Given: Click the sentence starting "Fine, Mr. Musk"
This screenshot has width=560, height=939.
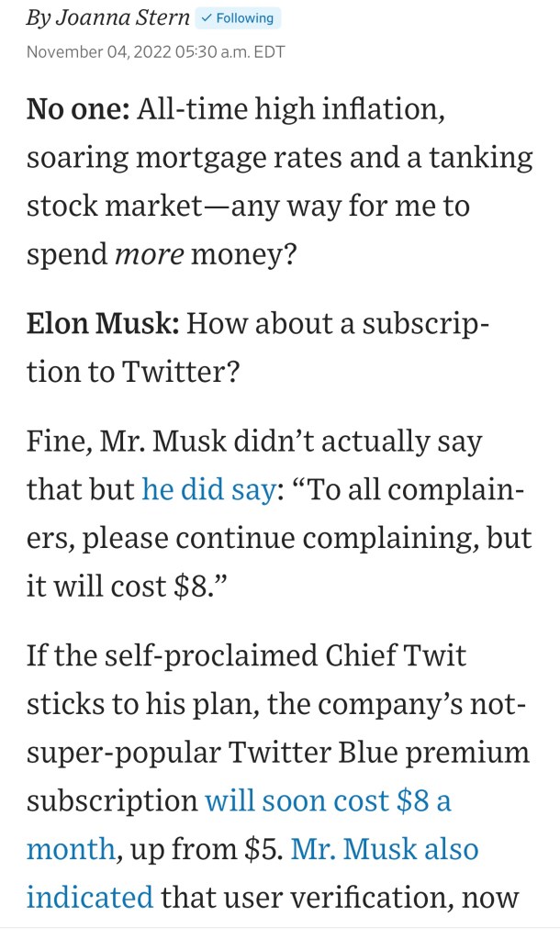Looking at the screenshot, I should [x=253, y=442].
